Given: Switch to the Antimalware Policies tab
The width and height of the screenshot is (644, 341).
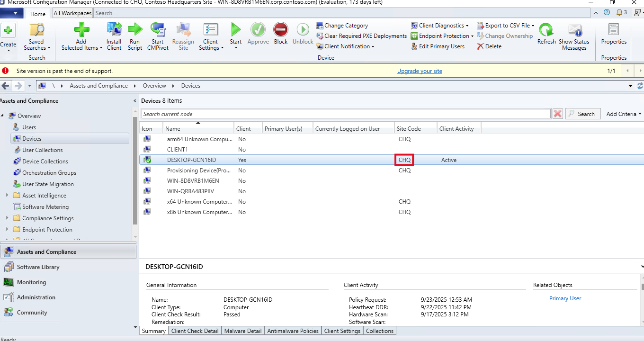Looking at the screenshot, I should pos(293,331).
